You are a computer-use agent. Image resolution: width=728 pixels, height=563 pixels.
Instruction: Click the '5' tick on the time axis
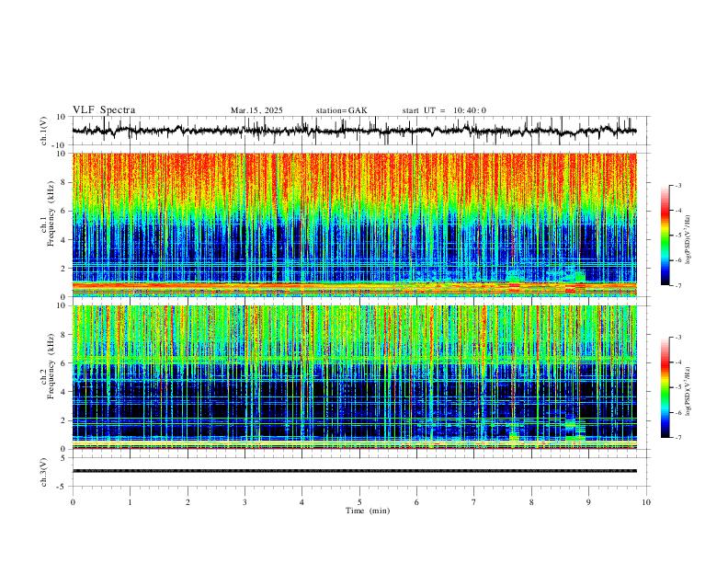(x=359, y=502)
